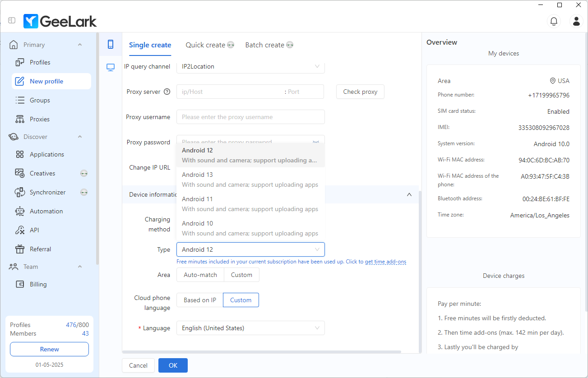Click the Proxies network icon
This screenshot has height=378, width=588.
tap(20, 119)
